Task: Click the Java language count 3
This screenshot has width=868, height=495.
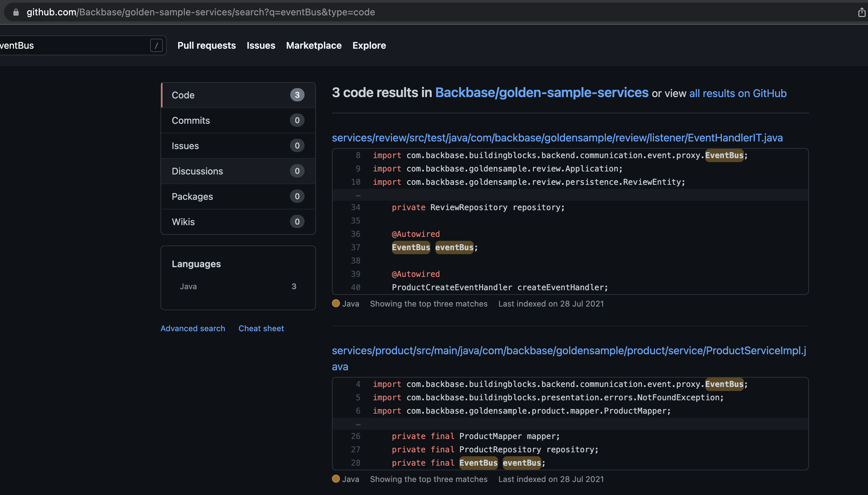Action: (294, 287)
